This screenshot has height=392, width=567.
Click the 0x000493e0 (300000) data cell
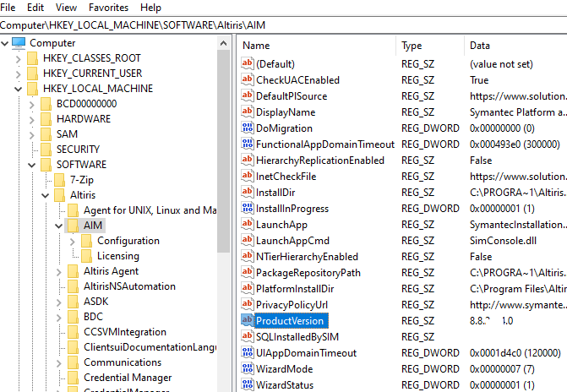pyautogui.click(x=515, y=144)
